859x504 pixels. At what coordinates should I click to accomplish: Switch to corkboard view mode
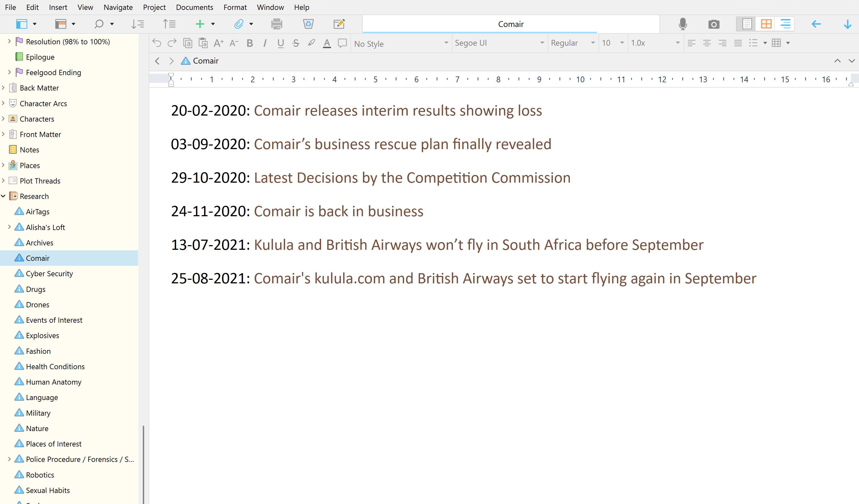(766, 24)
